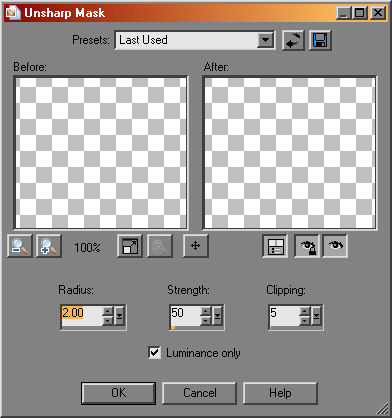The width and height of the screenshot is (392, 418).
Task: Open the Presets dropdown list
Action: click(266, 40)
